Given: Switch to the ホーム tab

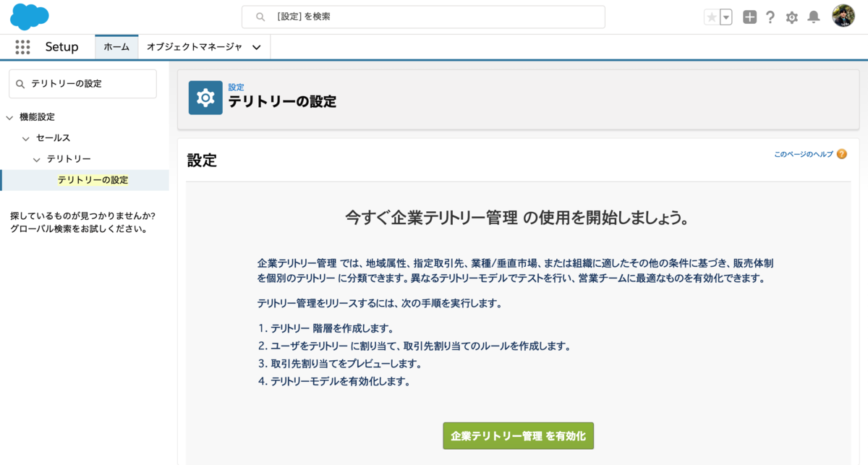Looking at the screenshot, I should pos(116,46).
